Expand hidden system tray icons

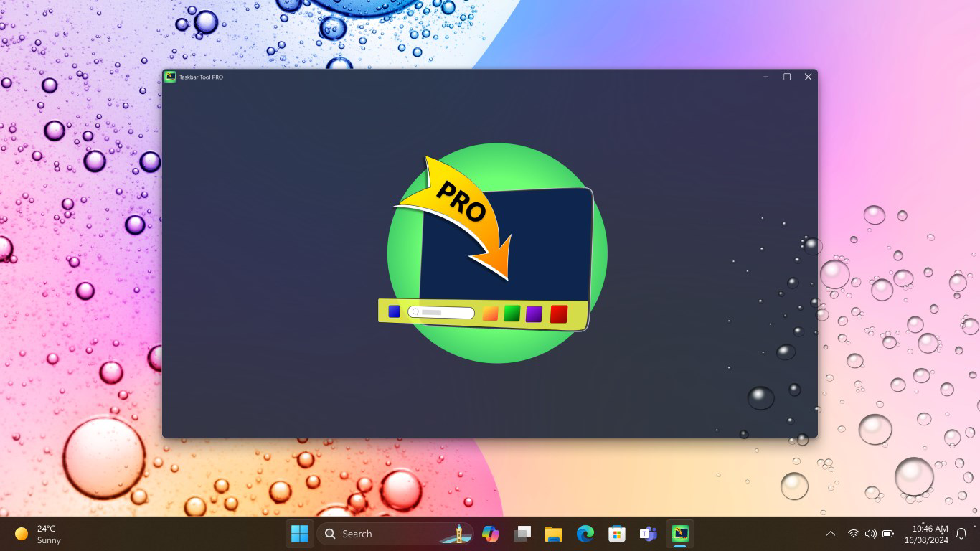click(830, 534)
